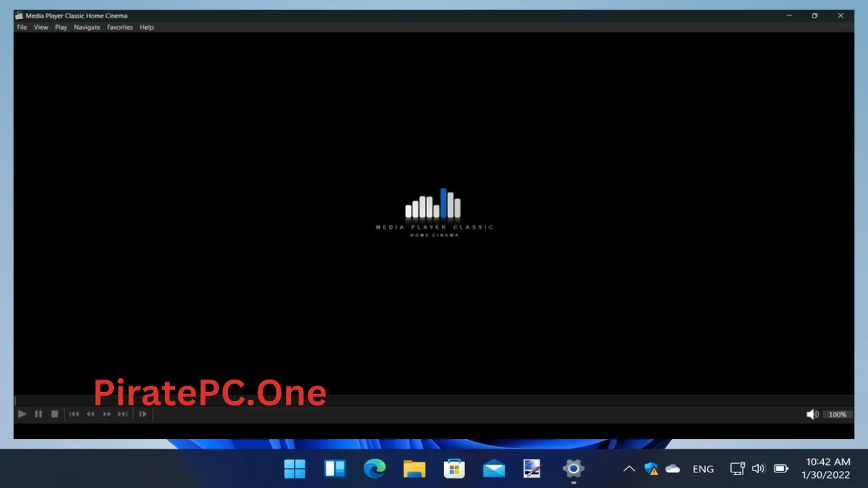The height and width of the screenshot is (488, 868).
Task: Click the Pause button in player controls
Action: [39, 414]
